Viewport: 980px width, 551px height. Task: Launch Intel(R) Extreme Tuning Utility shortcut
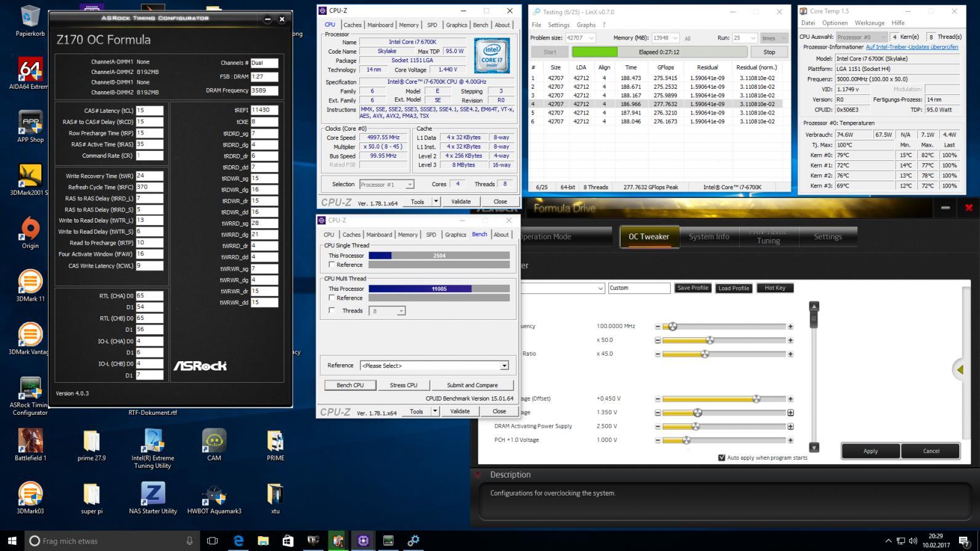pyautogui.click(x=152, y=449)
